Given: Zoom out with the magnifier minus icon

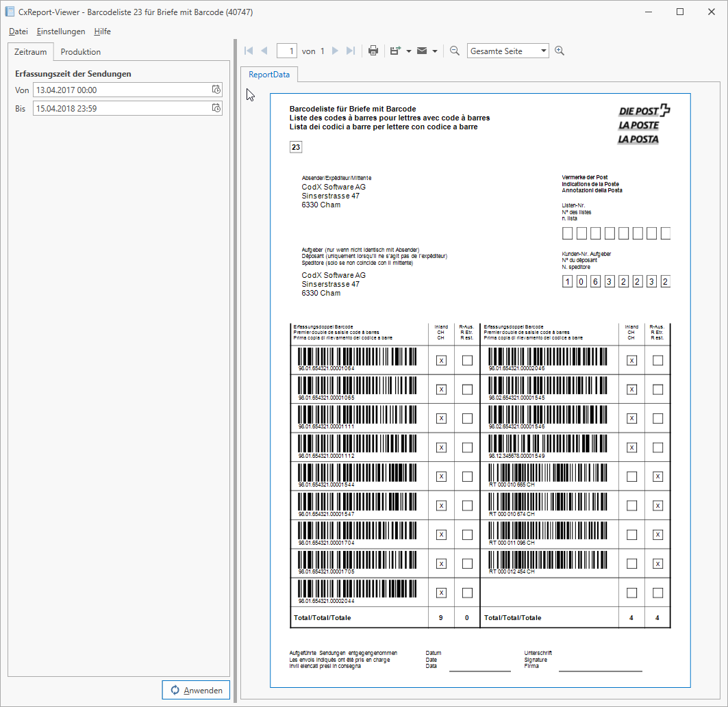Looking at the screenshot, I should click(455, 51).
